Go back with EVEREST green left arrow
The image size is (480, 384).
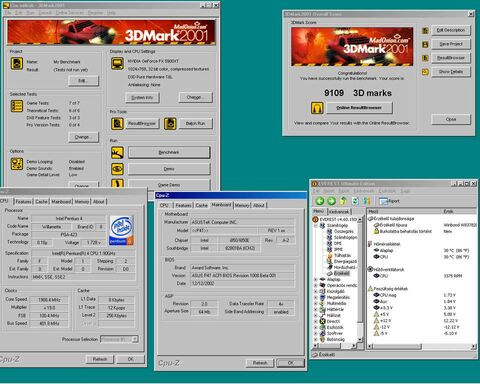pyautogui.click(x=320, y=201)
